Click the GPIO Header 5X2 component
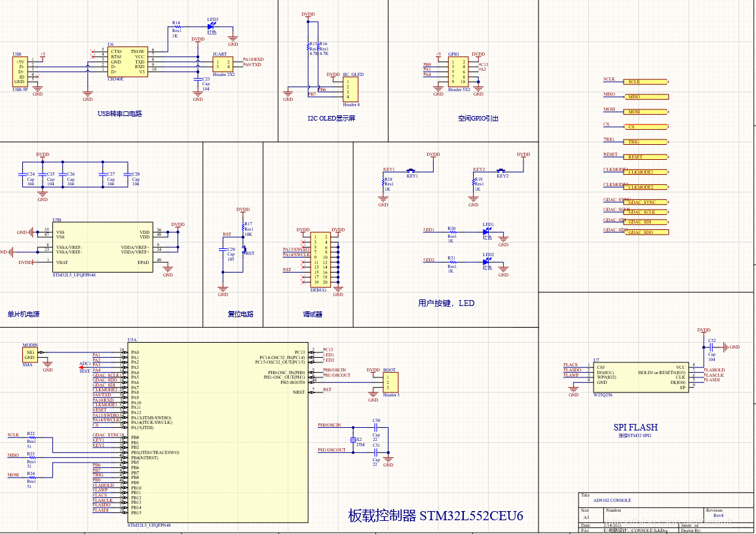756x534 pixels. point(458,72)
